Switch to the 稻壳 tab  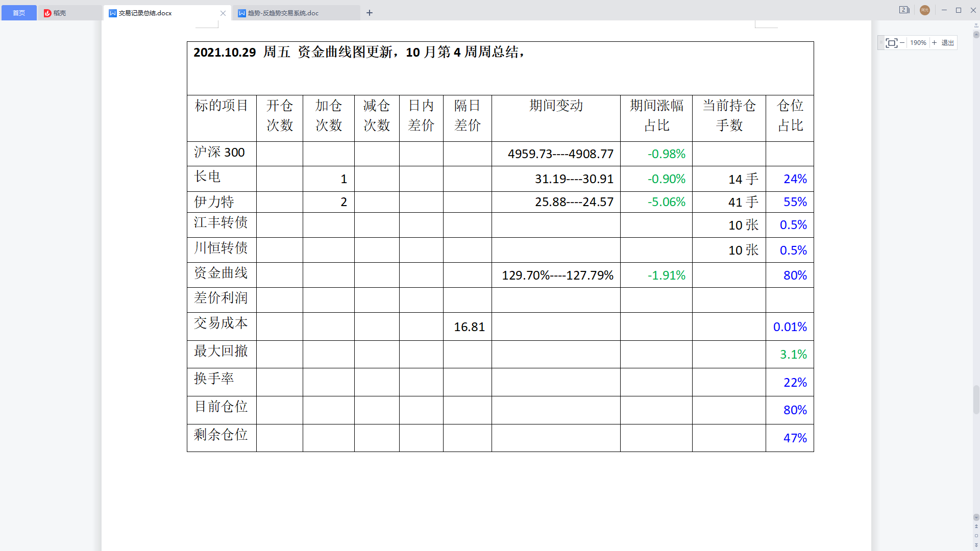click(x=60, y=13)
